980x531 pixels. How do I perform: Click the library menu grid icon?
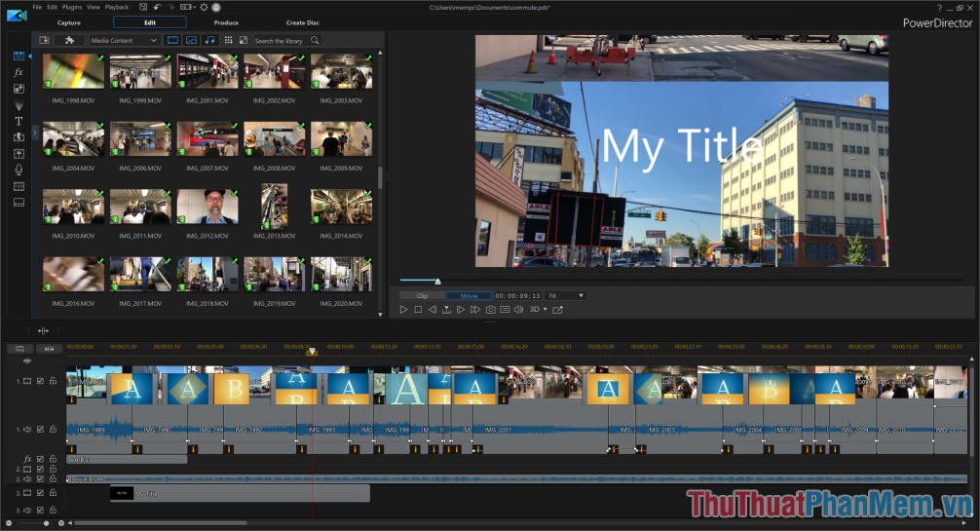[x=228, y=40]
